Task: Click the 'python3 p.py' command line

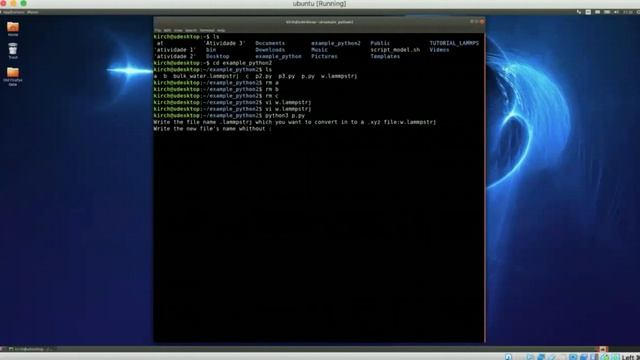Action: point(229,116)
